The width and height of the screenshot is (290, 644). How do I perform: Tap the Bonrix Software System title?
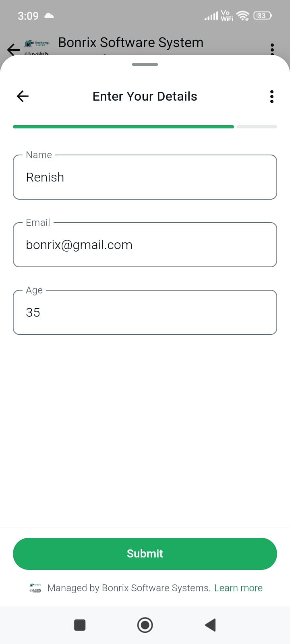[x=131, y=43]
